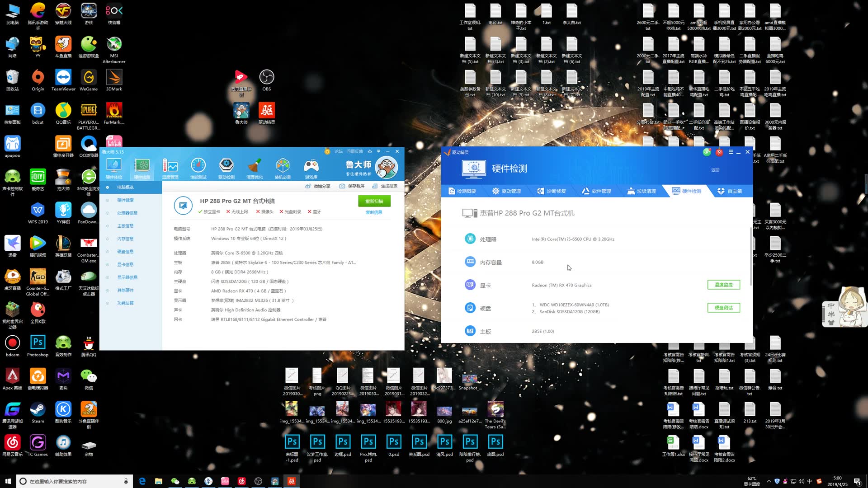Click green 重新扫描 button
Image resolution: width=868 pixels, height=488 pixels.
click(374, 201)
